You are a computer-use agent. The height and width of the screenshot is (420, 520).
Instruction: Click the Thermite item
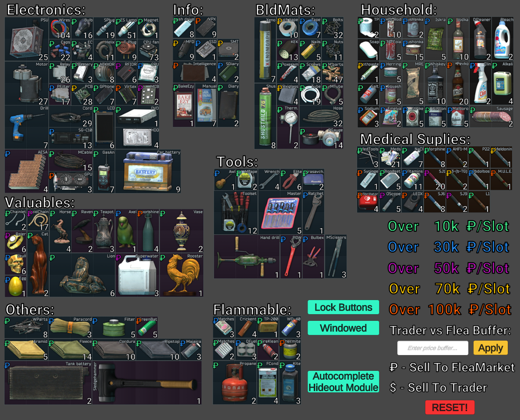(291, 350)
